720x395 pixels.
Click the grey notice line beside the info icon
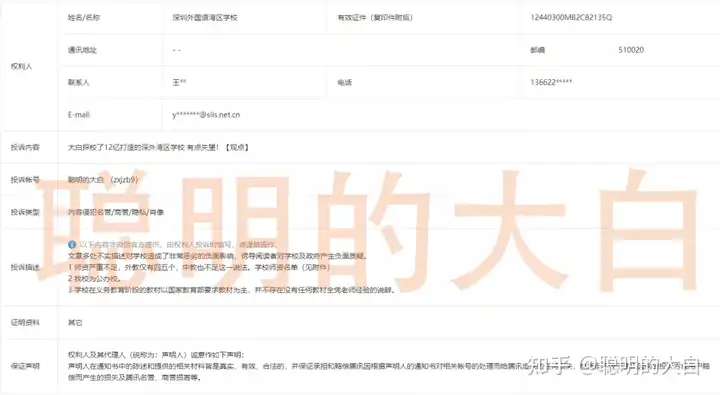[177, 245]
